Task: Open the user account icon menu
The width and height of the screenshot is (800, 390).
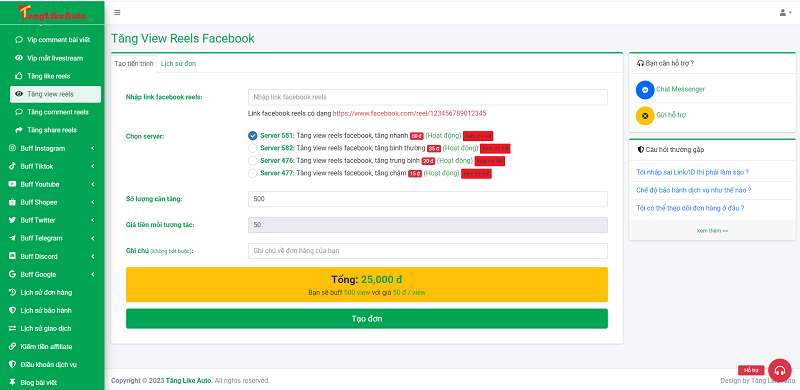Action: click(785, 13)
